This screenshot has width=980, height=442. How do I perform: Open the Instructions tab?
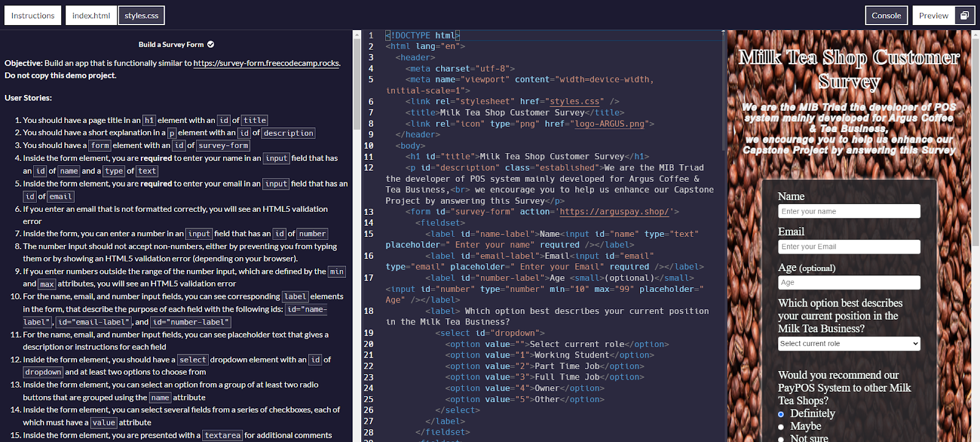click(32, 15)
